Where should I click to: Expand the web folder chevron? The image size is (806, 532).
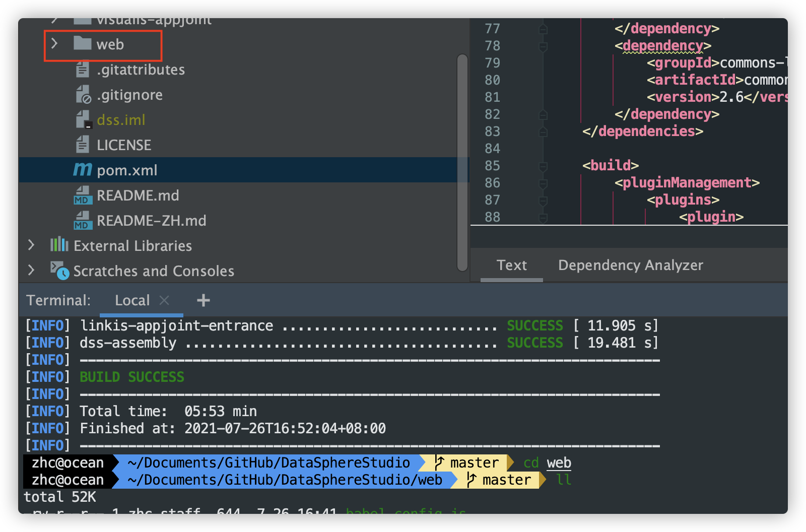[54, 44]
